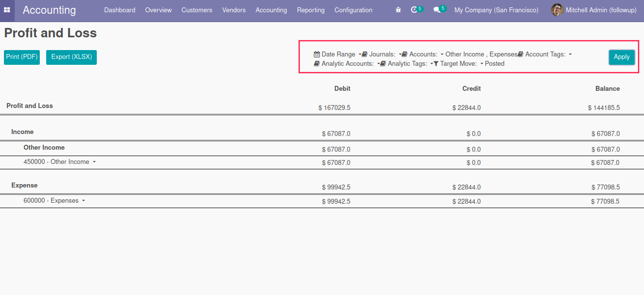The width and height of the screenshot is (644, 295).
Task: Click the Posted target move value
Action: (495, 64)
